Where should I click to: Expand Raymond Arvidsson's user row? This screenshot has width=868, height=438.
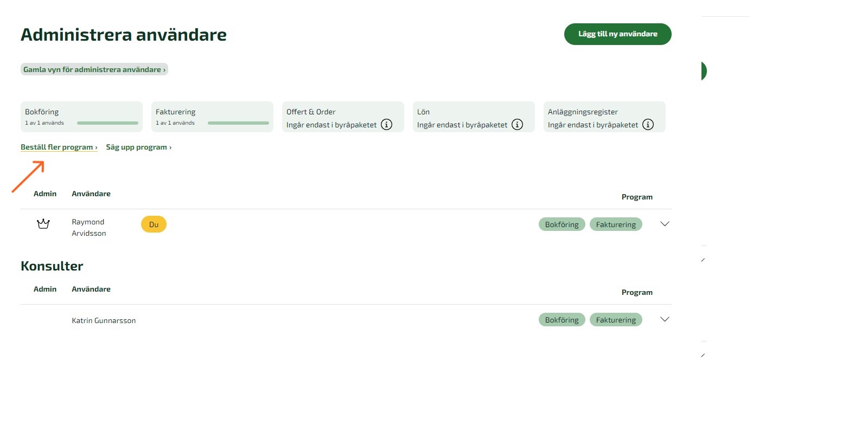(665, 224)
